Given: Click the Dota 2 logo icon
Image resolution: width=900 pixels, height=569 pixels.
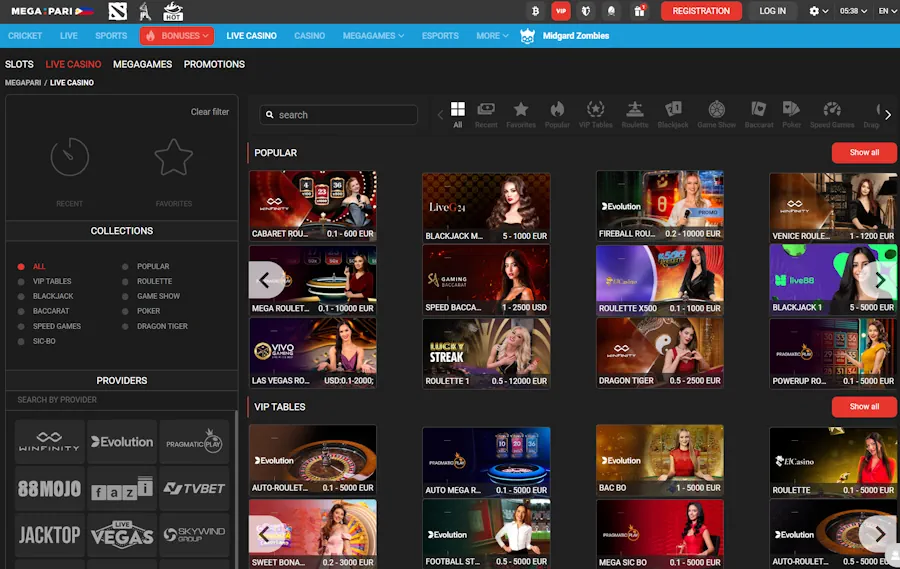Looking at the screenshot, I should [118, 11].
